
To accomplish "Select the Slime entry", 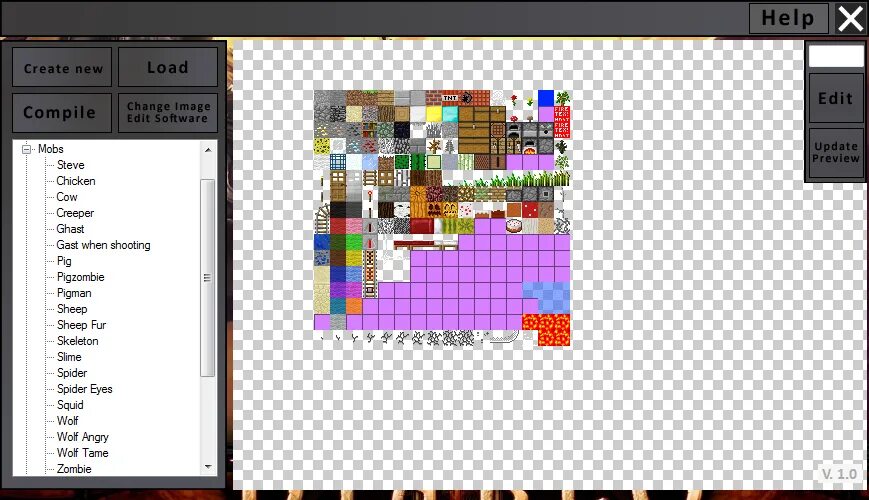I will click(69, 358).
